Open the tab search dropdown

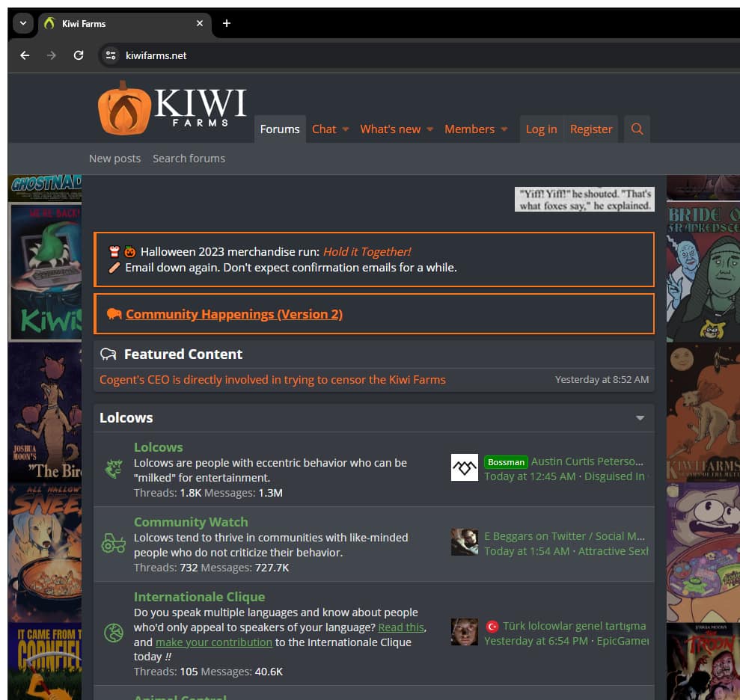tap(22, 23)
